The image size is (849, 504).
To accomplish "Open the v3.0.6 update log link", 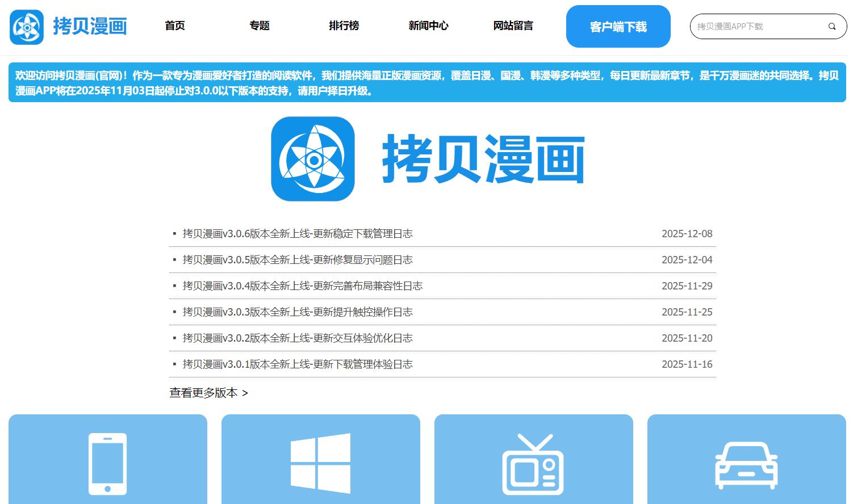I will (x=298, y=233).
